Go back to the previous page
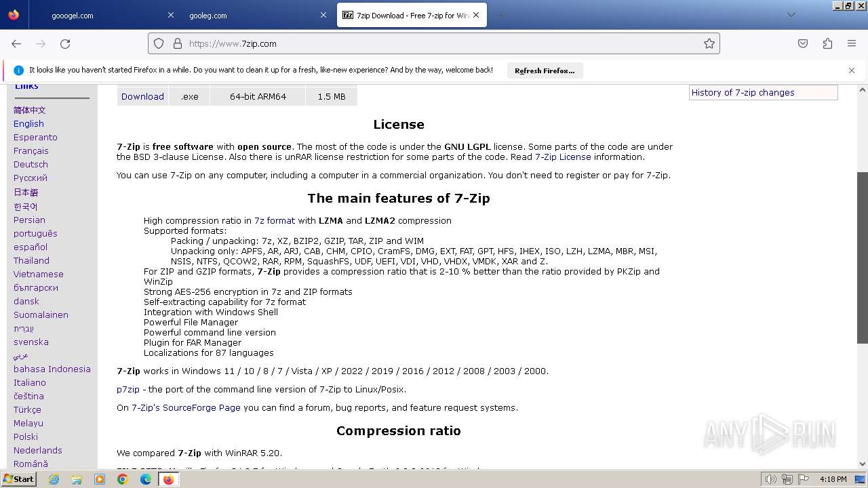The image size is (868, 488). click(16, 43)
